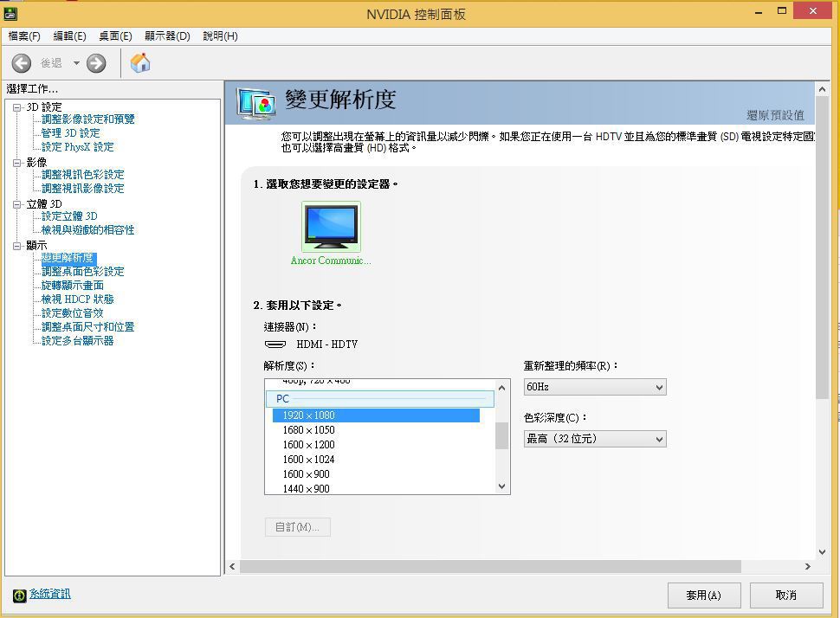
Task: Collapse the 立體 3D tree node
Action: click(x=17, y=204)
